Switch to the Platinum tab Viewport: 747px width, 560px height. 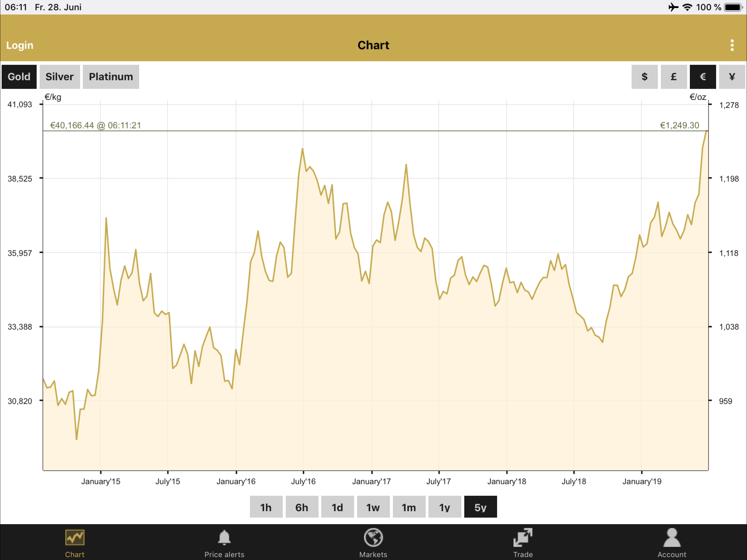[x=111, y=77]
